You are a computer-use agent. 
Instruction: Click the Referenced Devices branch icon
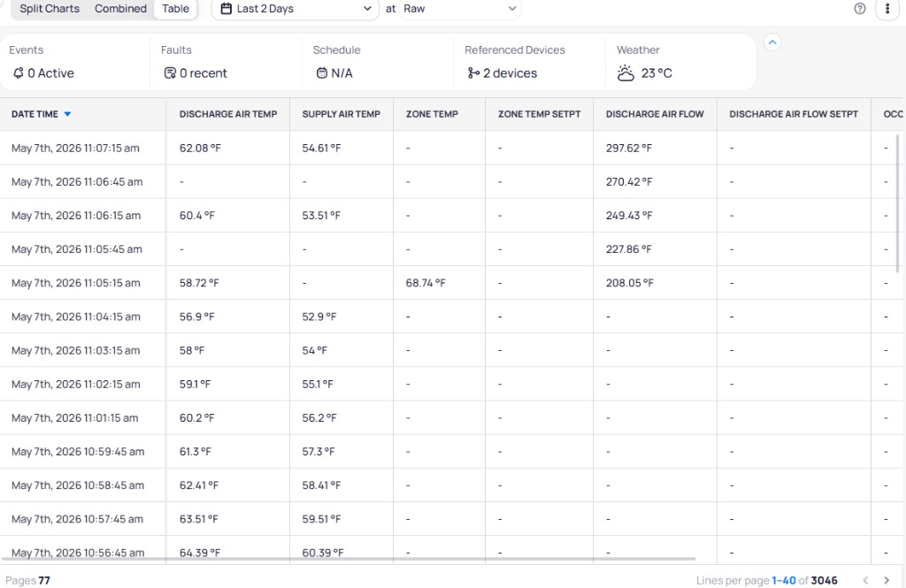tap(473, 73)
